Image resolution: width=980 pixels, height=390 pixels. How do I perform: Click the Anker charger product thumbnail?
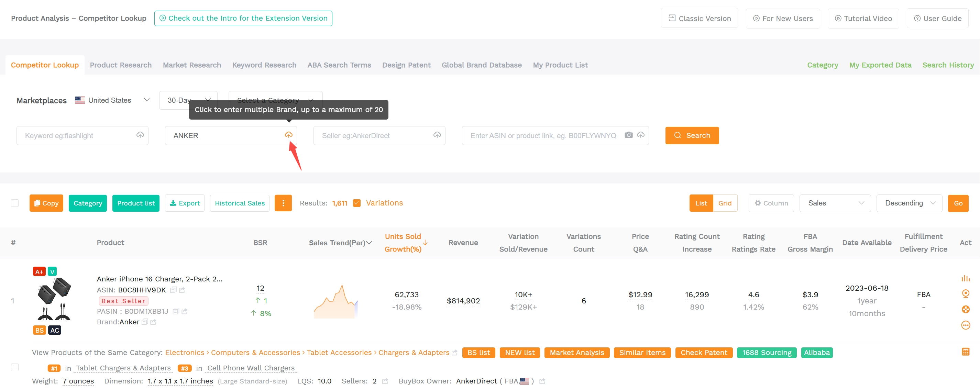pos(54,299)
